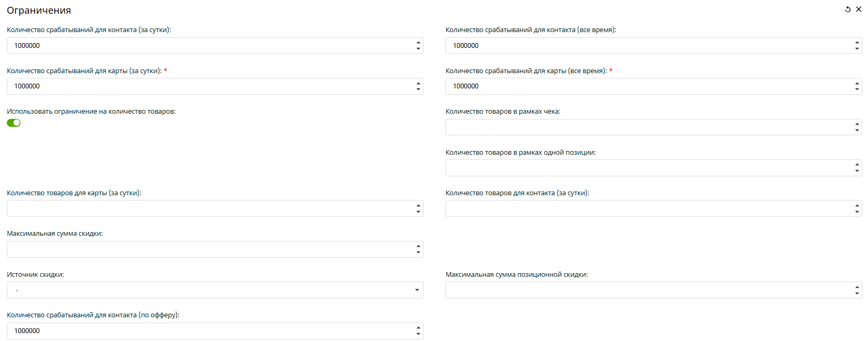868x341 pixels.
Task: Increase contact triggers per day value
Action: 418,43
